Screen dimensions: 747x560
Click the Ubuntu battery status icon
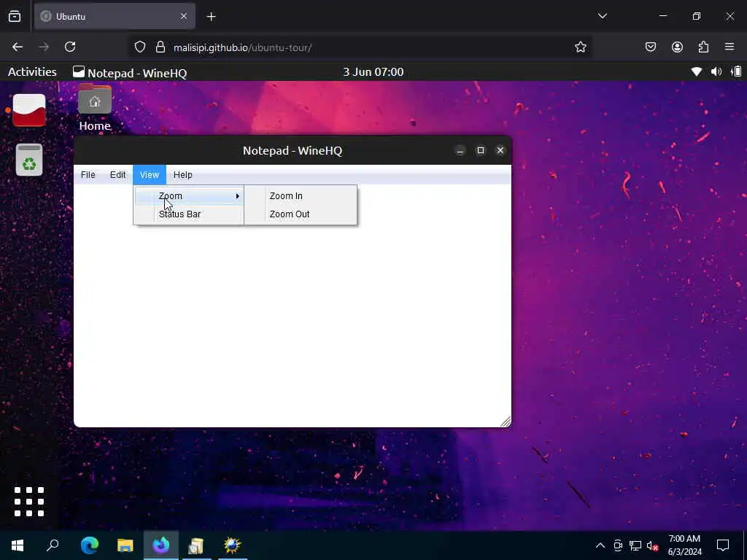pyautogui.click(x=737, y=72)
